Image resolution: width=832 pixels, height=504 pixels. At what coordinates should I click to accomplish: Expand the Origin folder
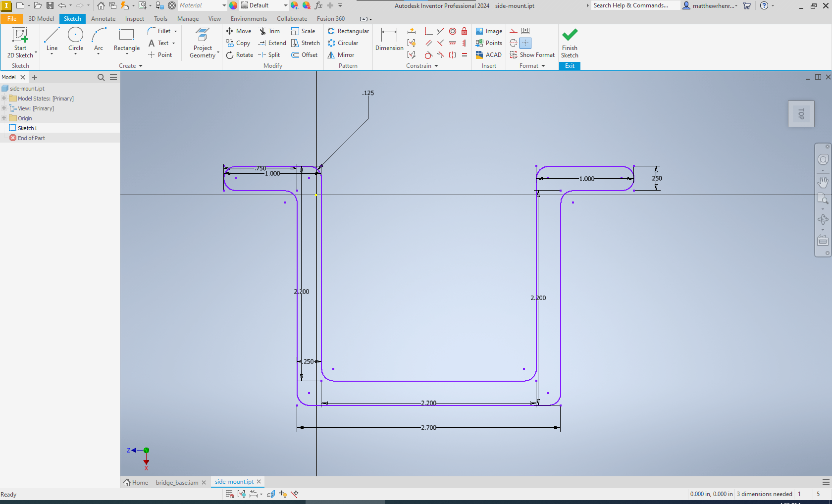coord(4,118)
